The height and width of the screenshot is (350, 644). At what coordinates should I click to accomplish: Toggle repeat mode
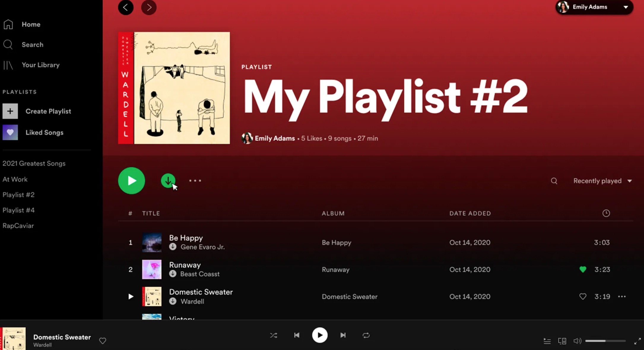(x=366, y=335)
